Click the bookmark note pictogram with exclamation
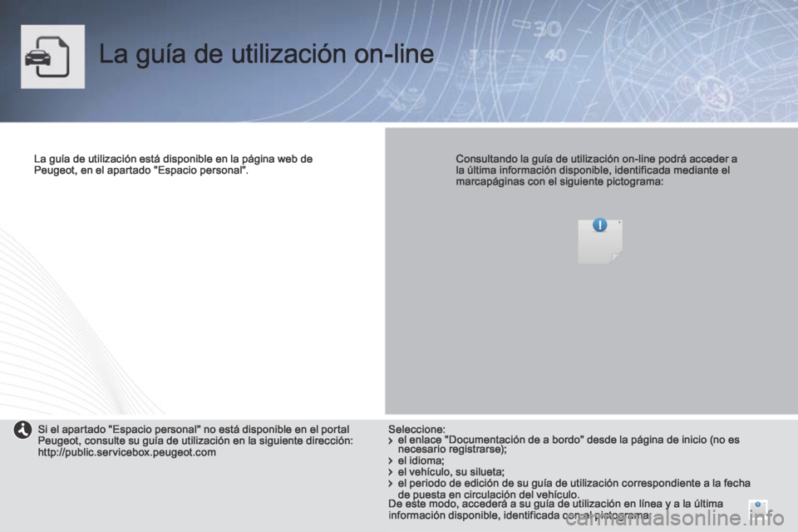The image size is (798, 532). 600,241
